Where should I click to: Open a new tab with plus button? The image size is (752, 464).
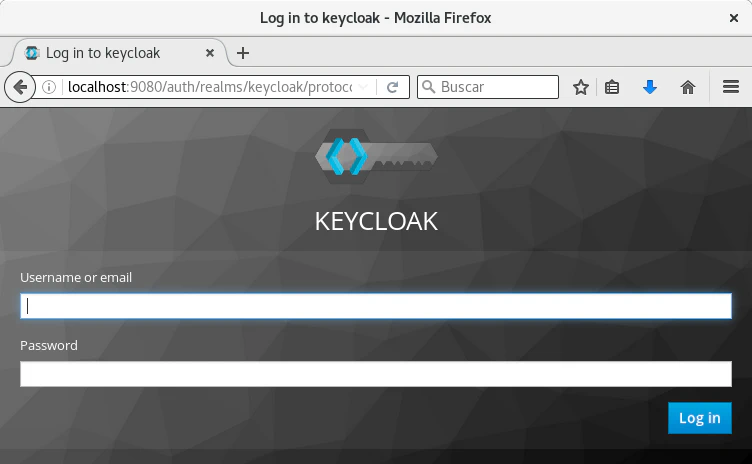(243, 53)
